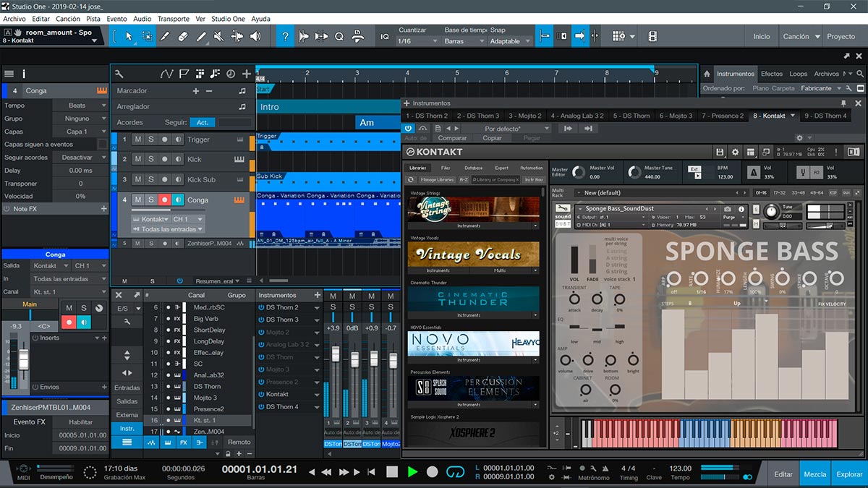Click the Kontakt save disk icon
868x488 pixels.
click(720, 152)
